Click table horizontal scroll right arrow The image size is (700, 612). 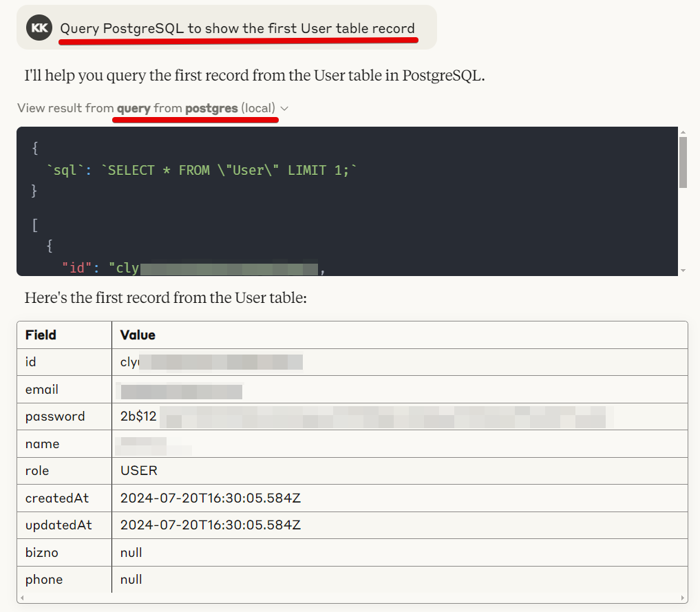point(683,598)
